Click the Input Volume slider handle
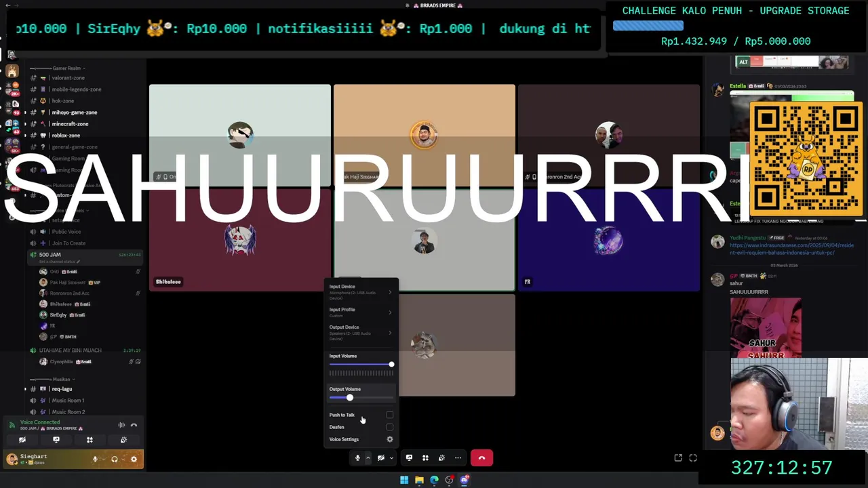Viewport: 868px width, 488px height. 391,365
